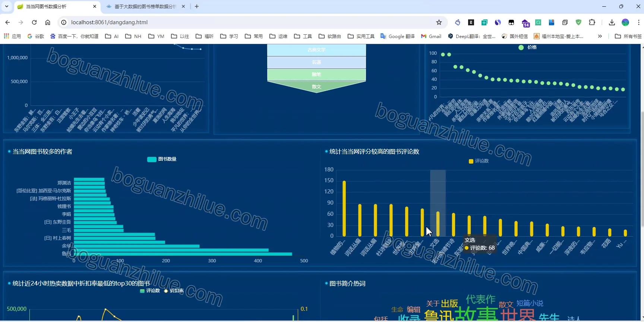Select the 随笔 funnel segment
The image size is (644, 322).
[x=316, y=75]
